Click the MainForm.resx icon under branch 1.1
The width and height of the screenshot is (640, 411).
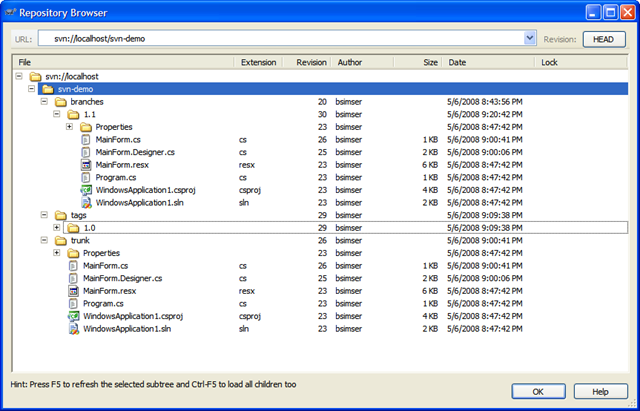tap(86, 165)
